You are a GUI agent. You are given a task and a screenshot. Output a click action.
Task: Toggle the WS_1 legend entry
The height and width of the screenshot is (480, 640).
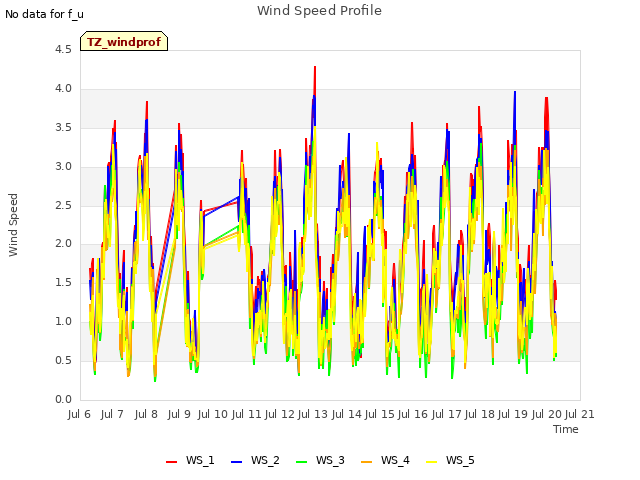(190, 460)
